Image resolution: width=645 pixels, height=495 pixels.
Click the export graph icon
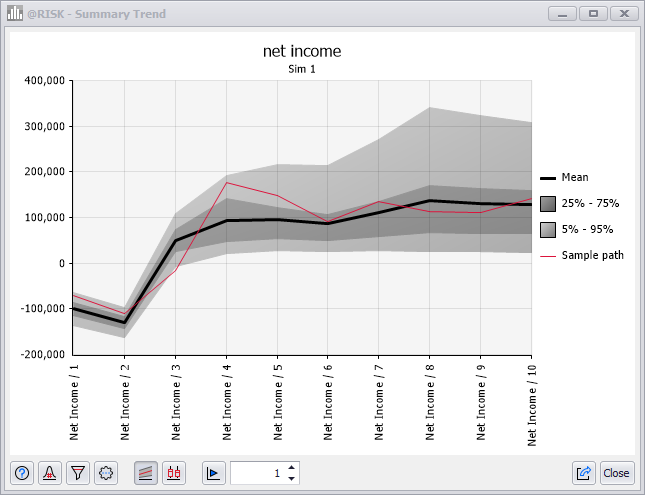click(x=584, y=473)
